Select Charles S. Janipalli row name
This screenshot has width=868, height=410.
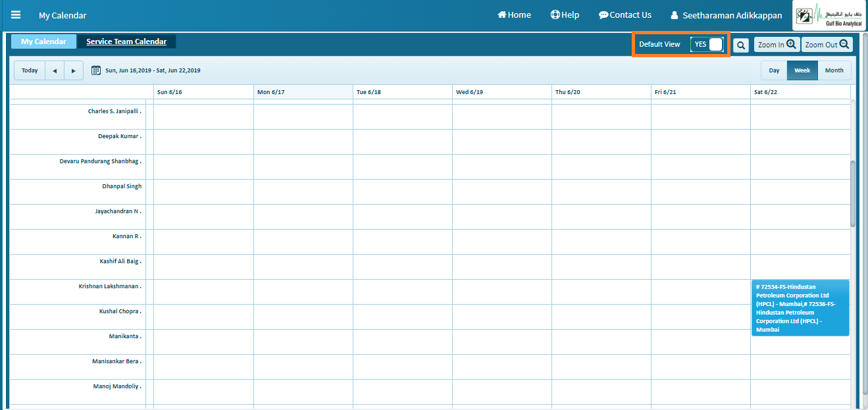115,111
